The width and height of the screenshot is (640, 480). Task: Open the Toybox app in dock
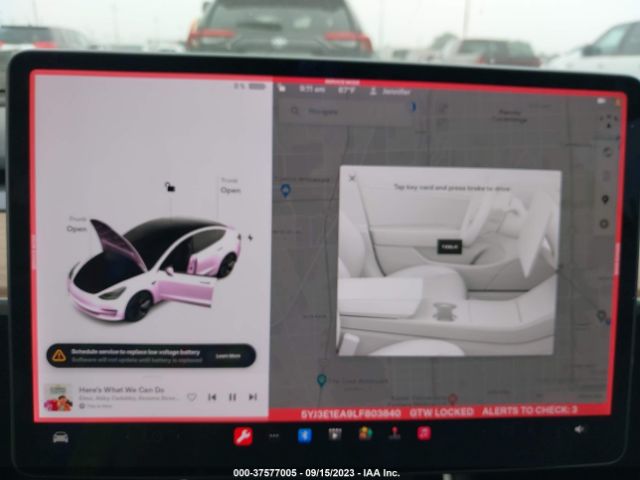click(365, 433)
